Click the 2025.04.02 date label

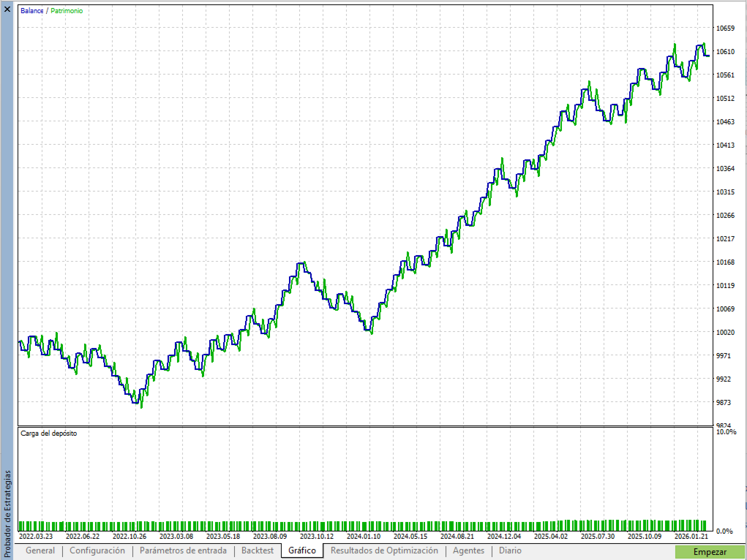coord(551,536)
